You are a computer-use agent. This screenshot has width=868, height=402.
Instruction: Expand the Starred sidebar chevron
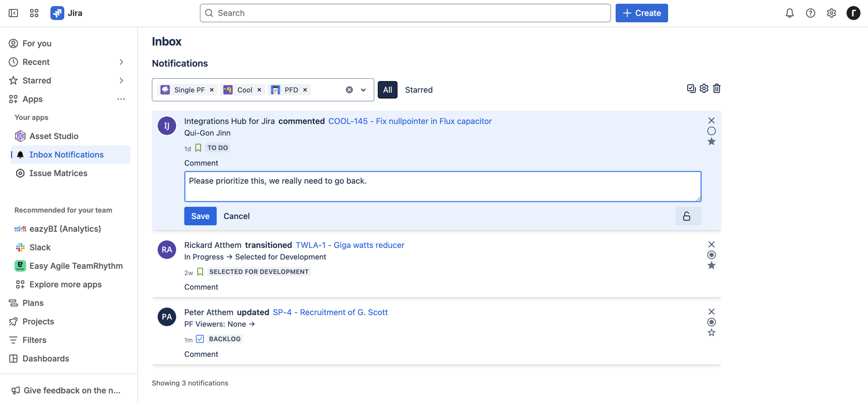coord(121,80)
